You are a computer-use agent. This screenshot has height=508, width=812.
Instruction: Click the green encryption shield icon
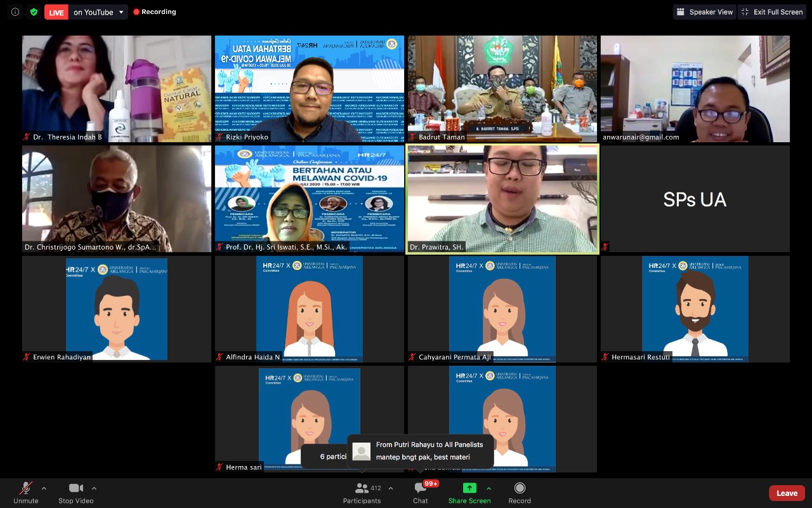tap(34, 12)
